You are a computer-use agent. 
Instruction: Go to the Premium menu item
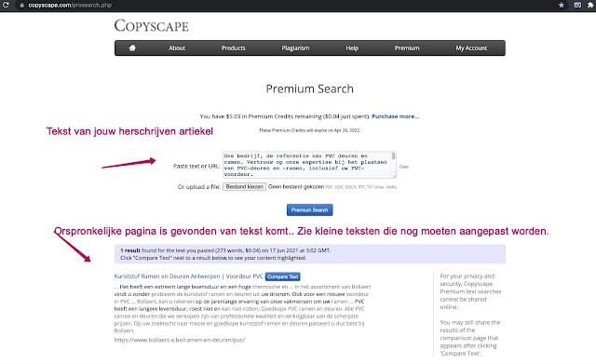(x=407, y=47)
